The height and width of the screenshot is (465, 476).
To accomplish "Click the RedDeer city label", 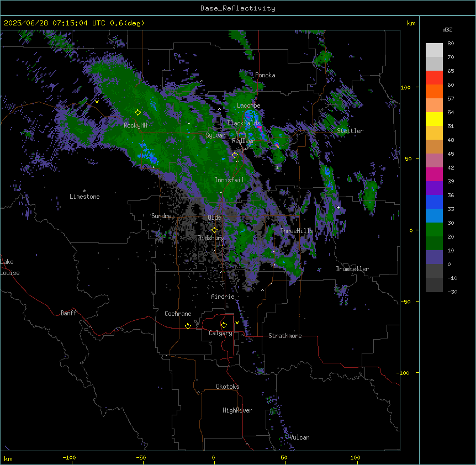I will (243, 141).
